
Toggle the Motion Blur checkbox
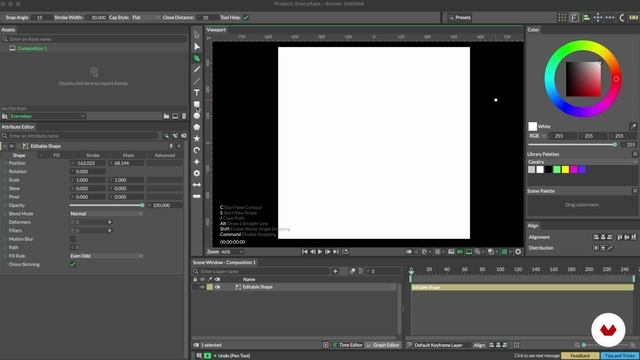coord(72,239)
